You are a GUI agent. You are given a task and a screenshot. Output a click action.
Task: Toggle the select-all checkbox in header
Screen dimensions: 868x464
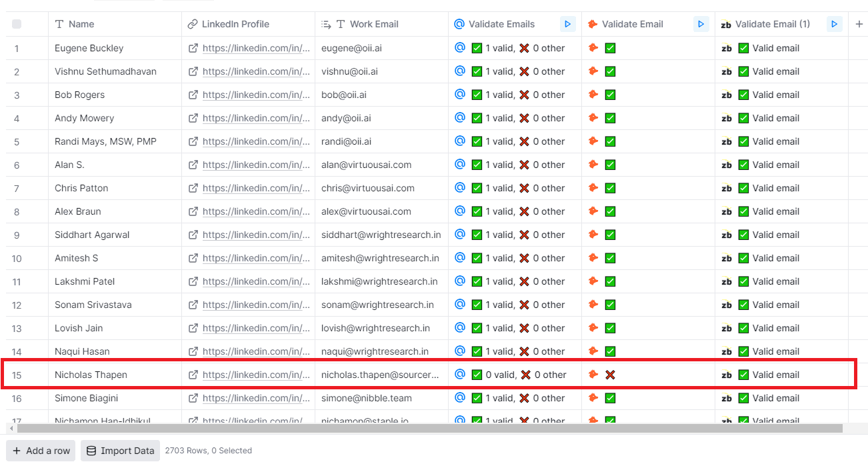[17, 24]
